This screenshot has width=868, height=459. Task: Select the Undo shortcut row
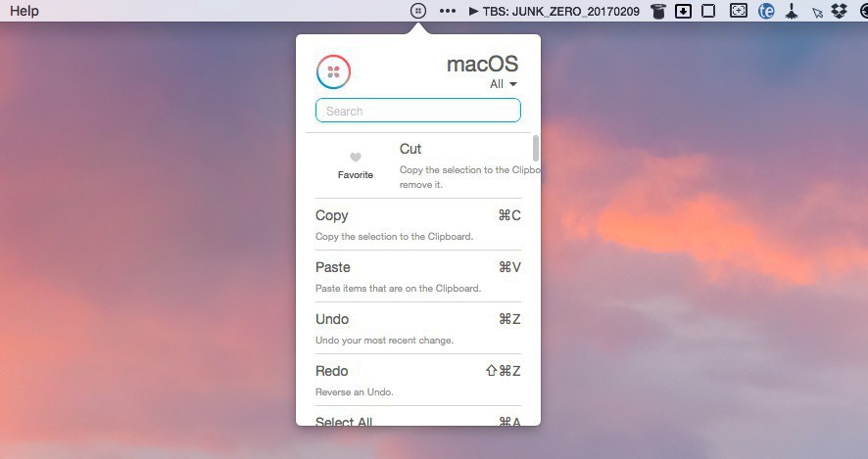coord(418,329)
